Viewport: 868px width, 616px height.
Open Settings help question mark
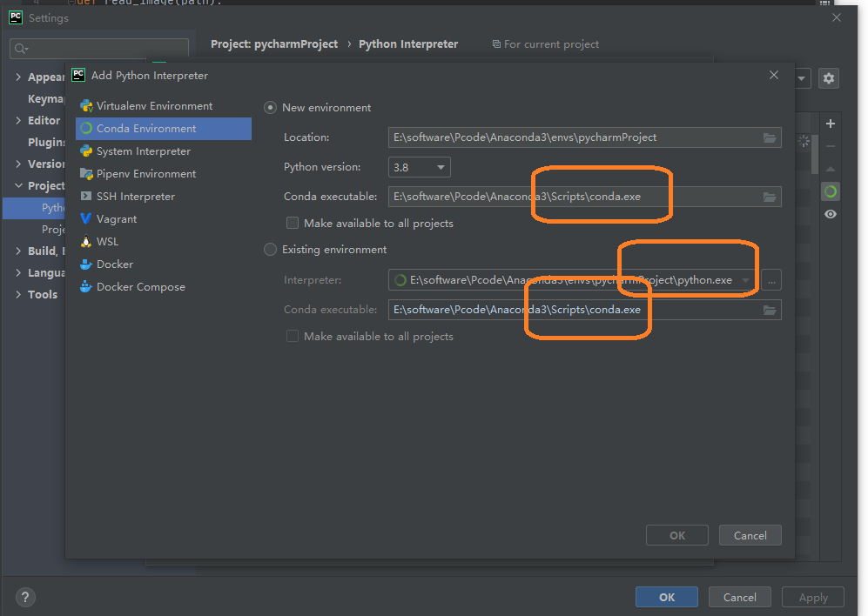tap(25, 597)
